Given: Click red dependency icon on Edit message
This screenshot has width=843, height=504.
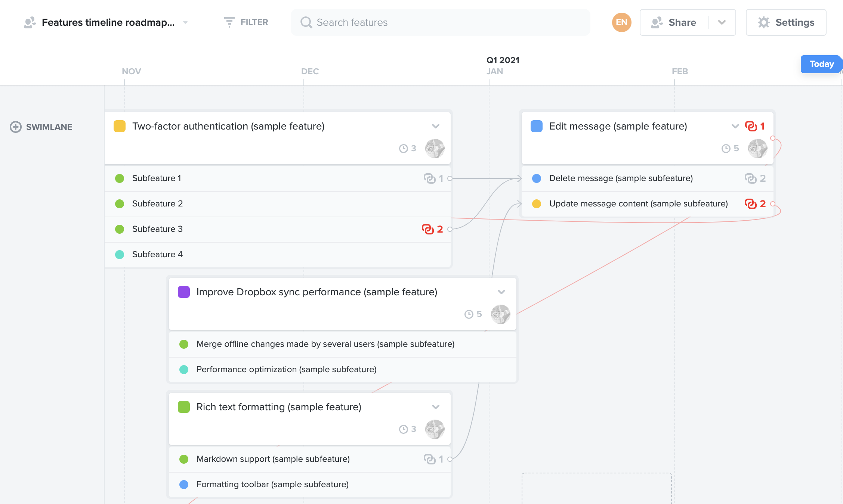Looking at the screenshot, I should tap(751, 126).
